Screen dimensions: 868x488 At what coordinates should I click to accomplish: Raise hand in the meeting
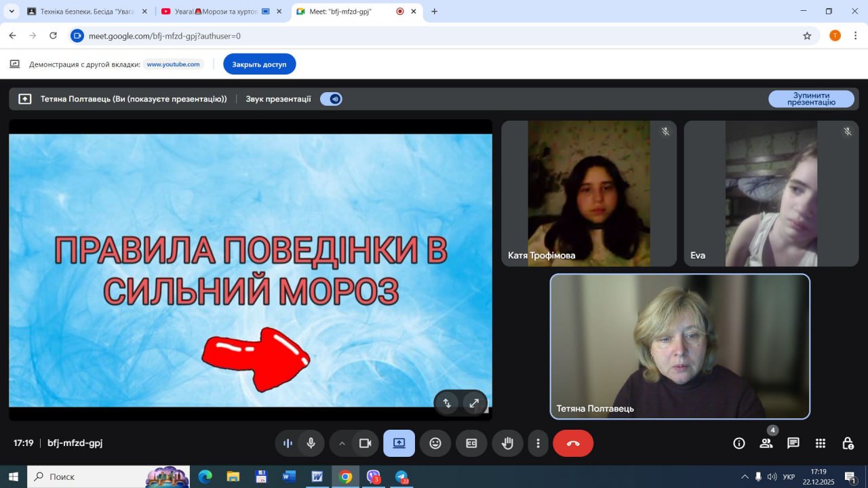pos(507,443)
